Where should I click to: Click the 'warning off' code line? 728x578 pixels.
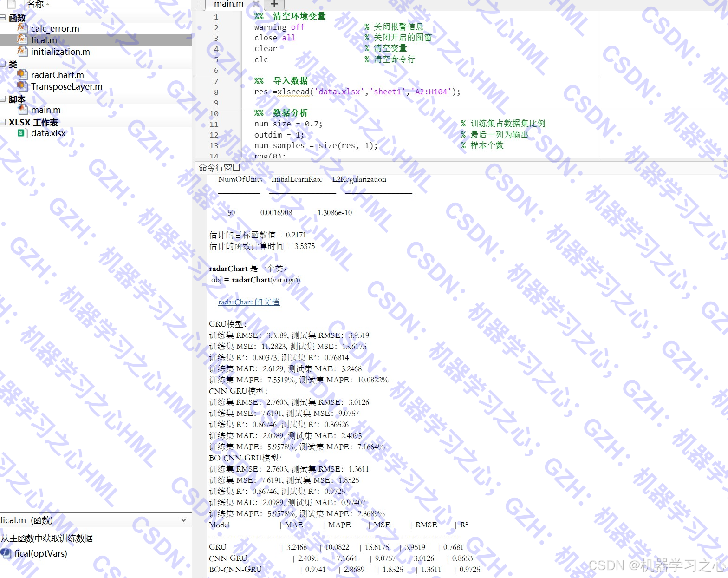click(279, 27)
